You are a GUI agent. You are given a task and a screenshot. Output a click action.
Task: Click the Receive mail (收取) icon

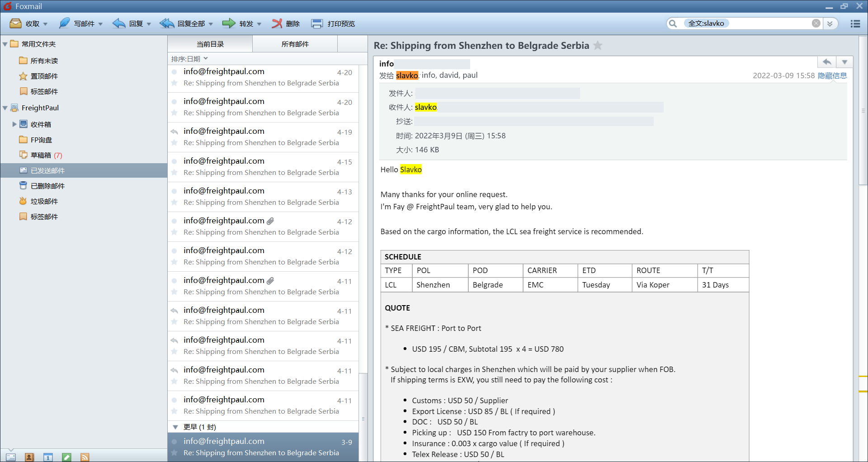click(x=16, y=24)
